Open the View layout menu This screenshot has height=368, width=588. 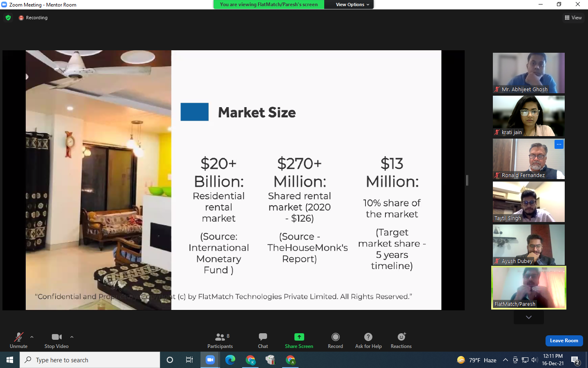click(x=573, y=18)
